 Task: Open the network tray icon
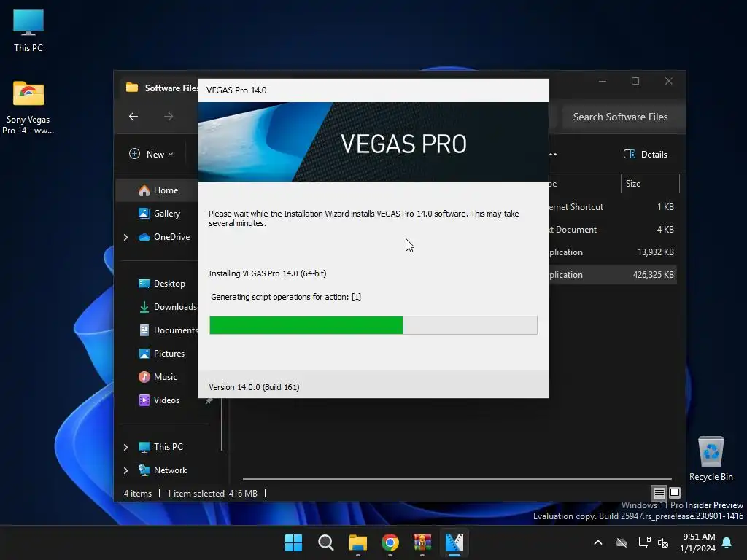point(644,542)
